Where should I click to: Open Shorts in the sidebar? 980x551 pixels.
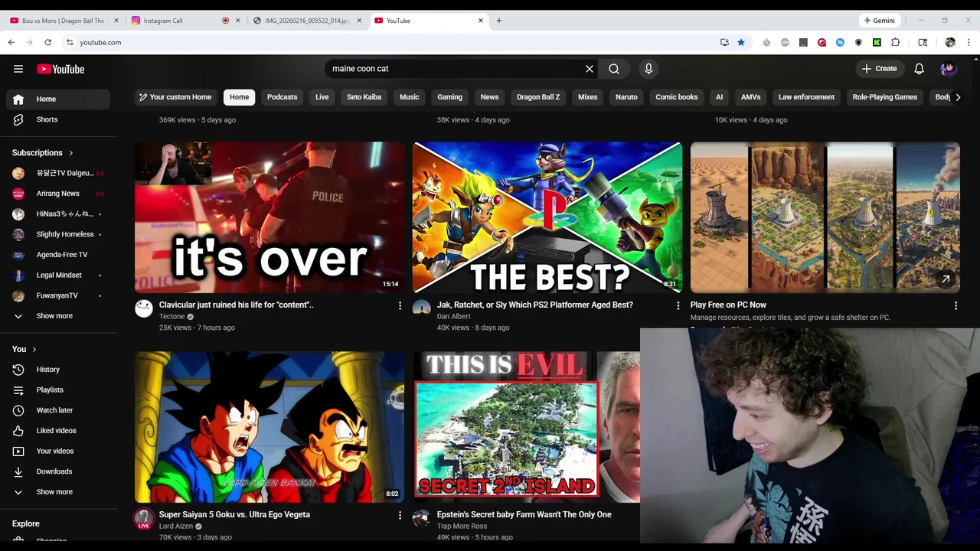pos(58,119)
